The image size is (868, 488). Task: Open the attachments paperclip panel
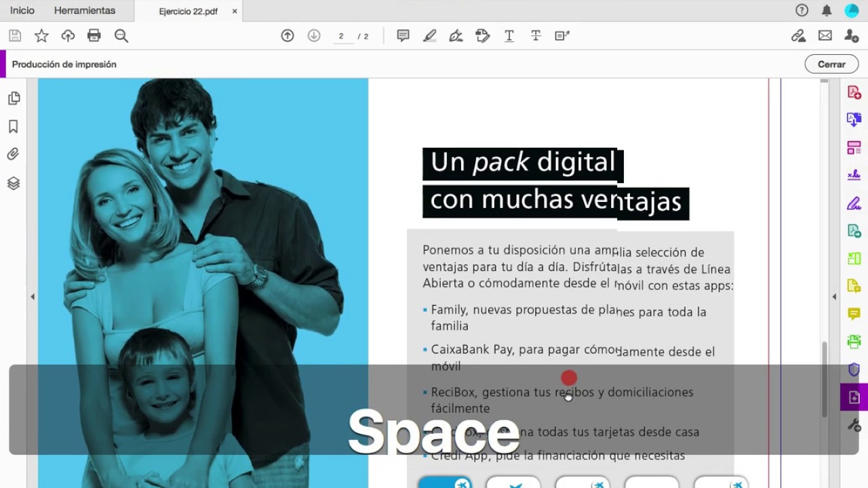14,155
